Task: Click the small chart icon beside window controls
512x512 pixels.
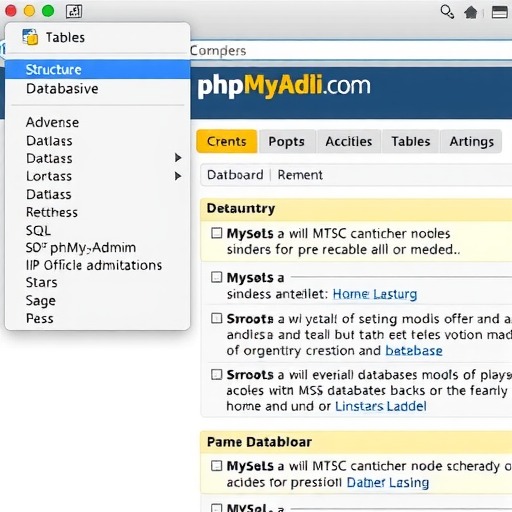Action: click(74, 12)
